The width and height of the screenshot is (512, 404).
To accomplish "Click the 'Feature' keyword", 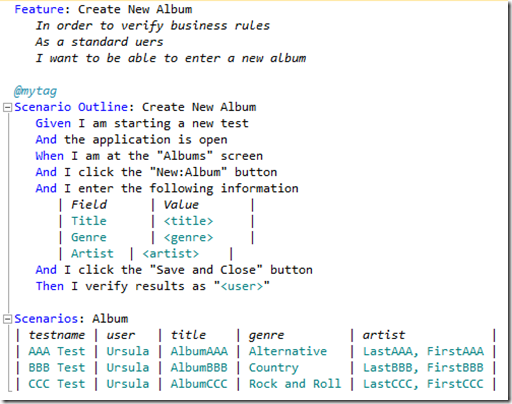I will [x=39, y=9].
